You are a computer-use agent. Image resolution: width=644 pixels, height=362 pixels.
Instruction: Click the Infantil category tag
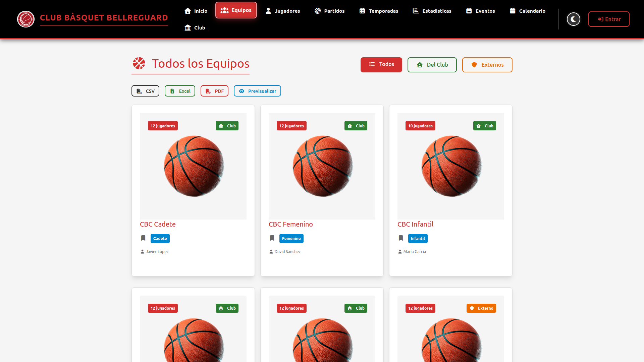pos(418,238)
